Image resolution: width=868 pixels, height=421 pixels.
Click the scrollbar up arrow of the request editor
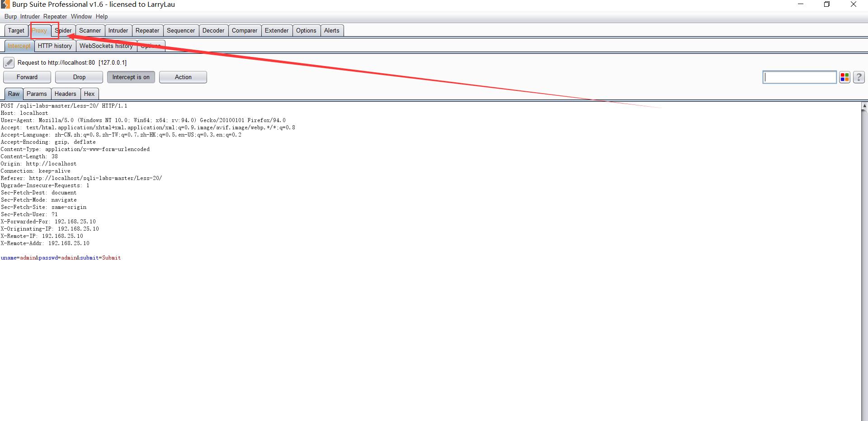(x=864, y=106)
